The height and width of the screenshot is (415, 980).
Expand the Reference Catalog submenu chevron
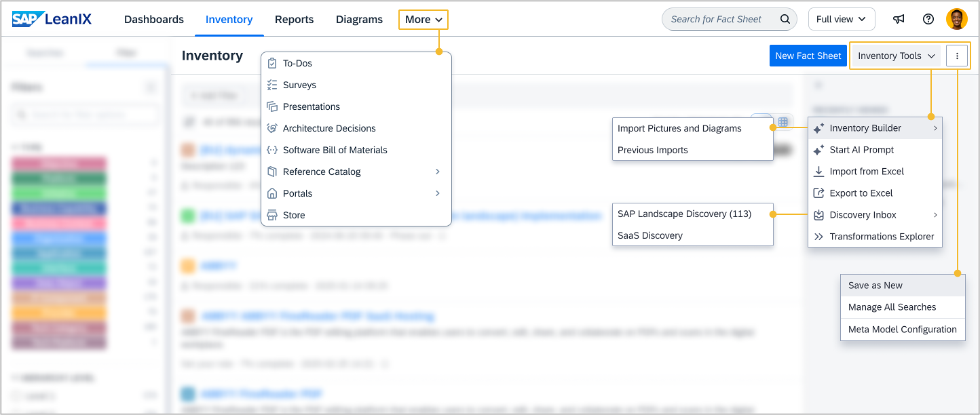pos(438,172)
